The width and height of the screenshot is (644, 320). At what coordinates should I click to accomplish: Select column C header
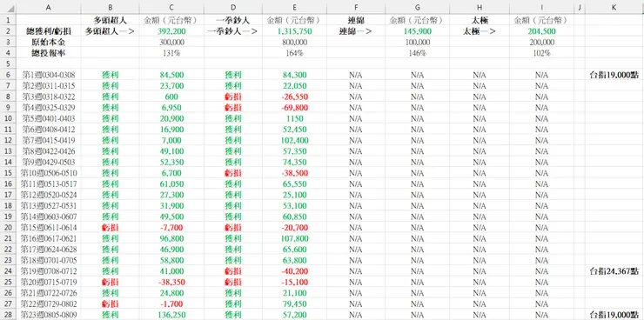[x=171, y=8]
